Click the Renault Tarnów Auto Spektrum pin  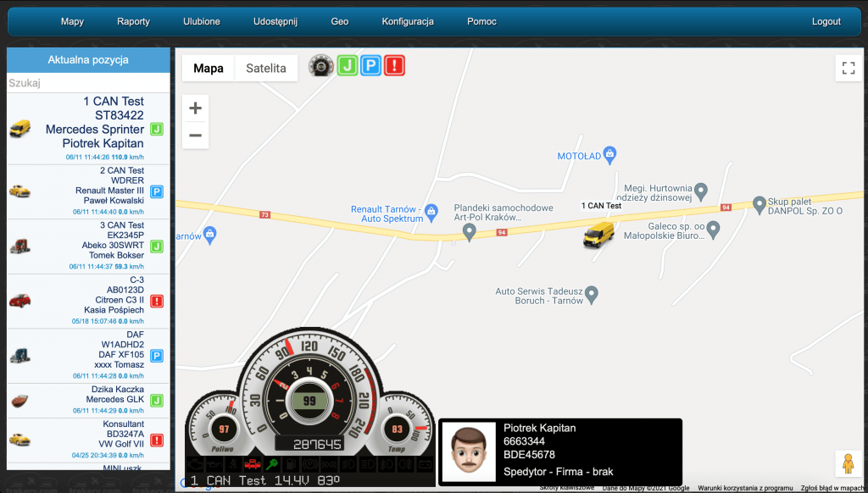pos(431,213)
